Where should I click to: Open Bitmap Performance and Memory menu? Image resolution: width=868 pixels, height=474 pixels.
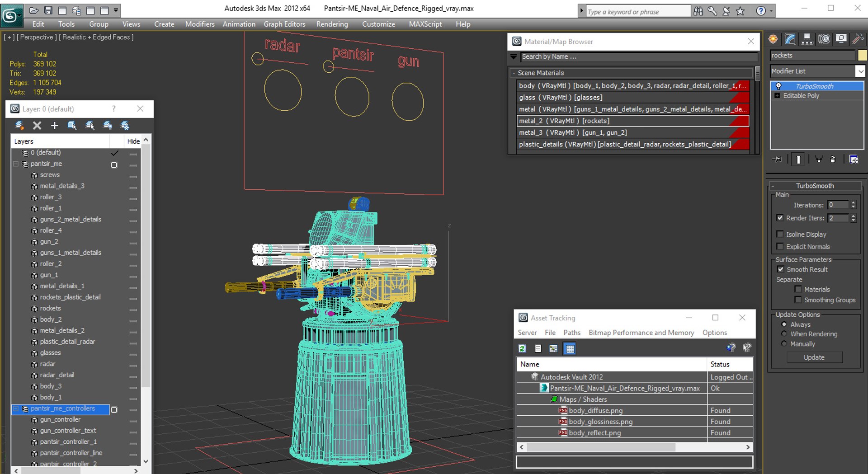tap(641, 333)
